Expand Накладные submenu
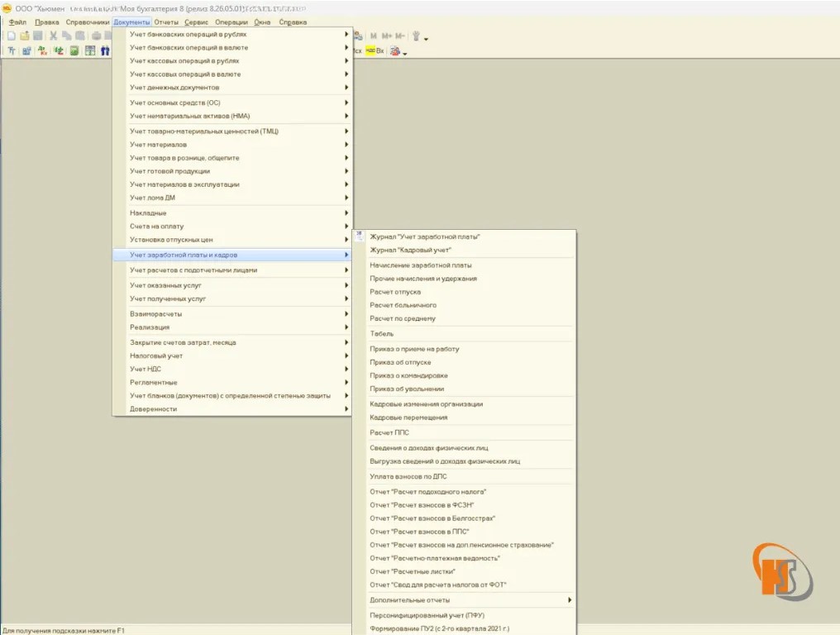The width and height of the screenshot is (840, 635). point(232,212)
